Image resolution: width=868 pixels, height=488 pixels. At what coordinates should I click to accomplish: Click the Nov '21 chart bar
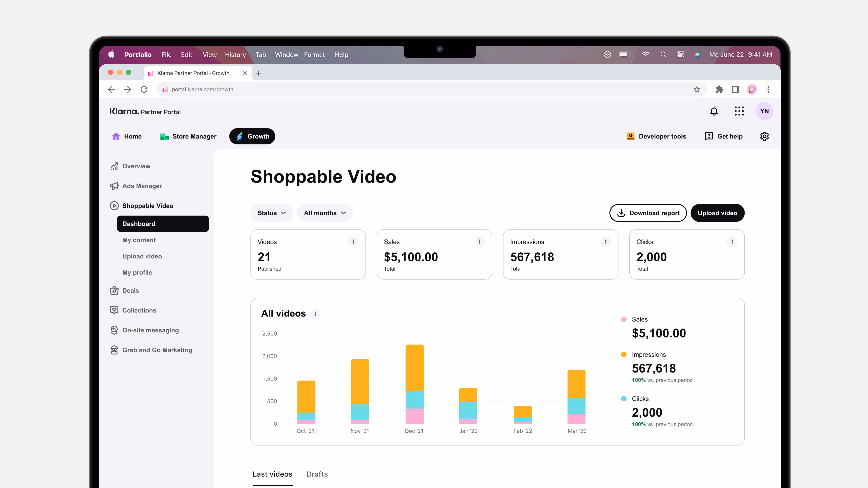click(360, 391)
